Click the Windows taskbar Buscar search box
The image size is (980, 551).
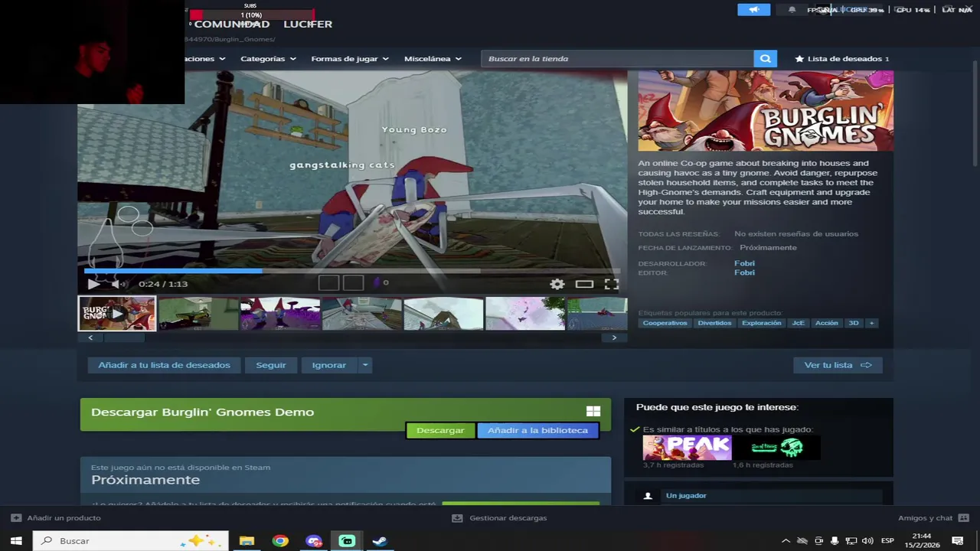(131, 541)
